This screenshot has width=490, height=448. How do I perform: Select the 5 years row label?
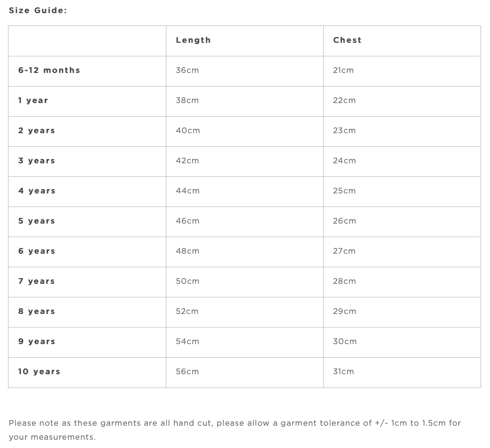pos(37,221)
